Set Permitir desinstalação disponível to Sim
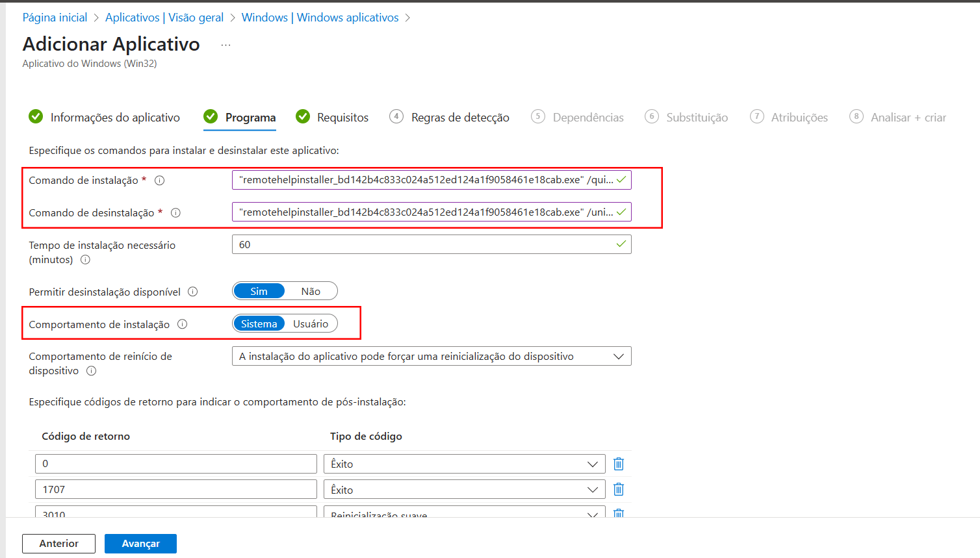The height and width of the screenshot is (558, 980). pos(259,291)
